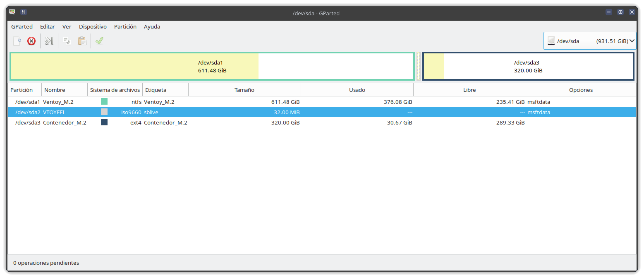The width and height of the screenshot is (644, 278).
Task: Open the Ayuda menu
Action: point(152,26)
